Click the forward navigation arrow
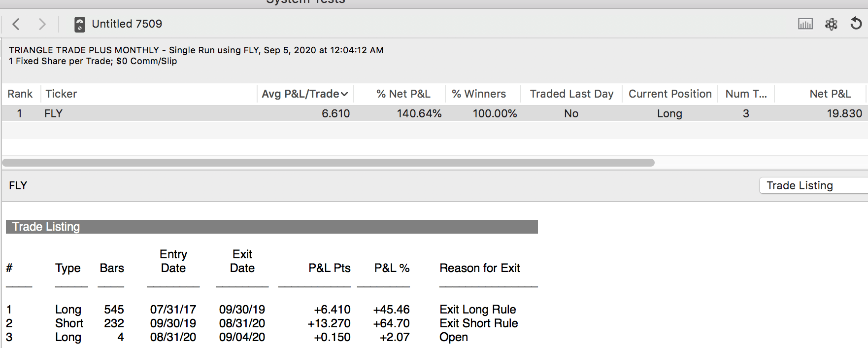 42,24
